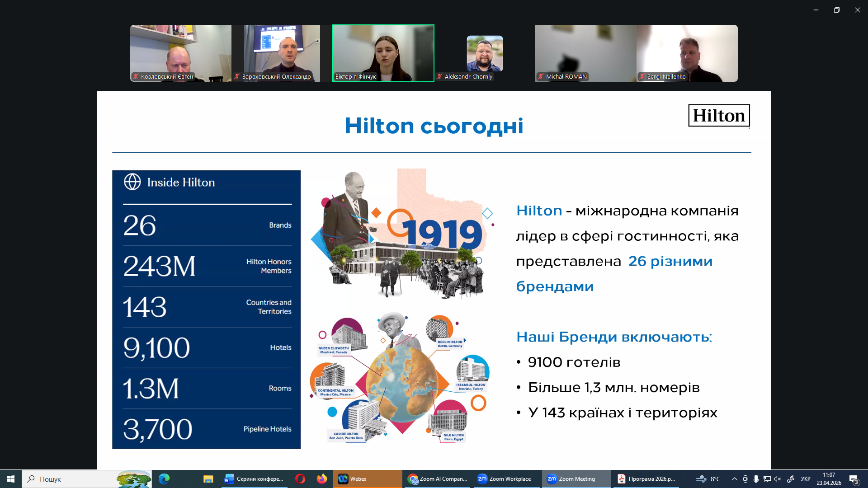Open Microsoft Edge from taskbar
The width and height of the screenshot is (868, 488).
tap(164, 479)
